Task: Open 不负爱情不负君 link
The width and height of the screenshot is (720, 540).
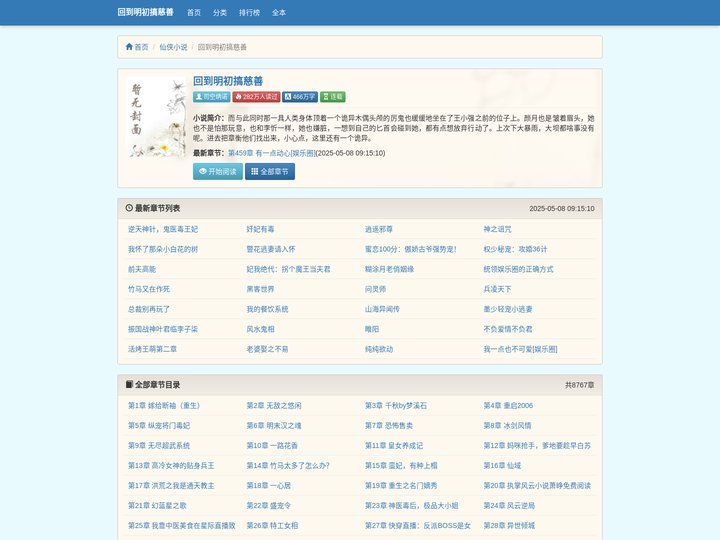Action: [x=507, y=329]
